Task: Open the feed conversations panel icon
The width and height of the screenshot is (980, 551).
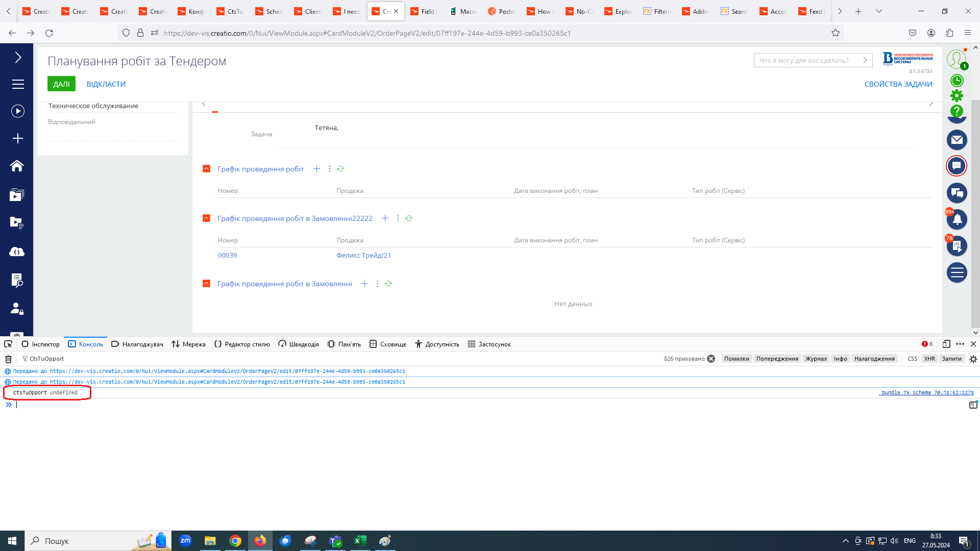Action: pyautogui.click(x=957, y=193)
